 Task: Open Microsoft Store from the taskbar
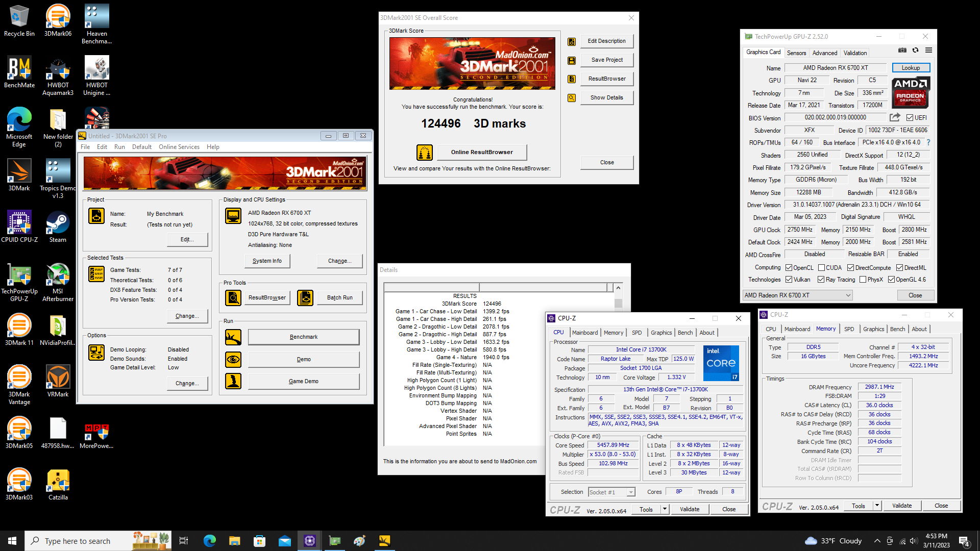click(260, 541)
